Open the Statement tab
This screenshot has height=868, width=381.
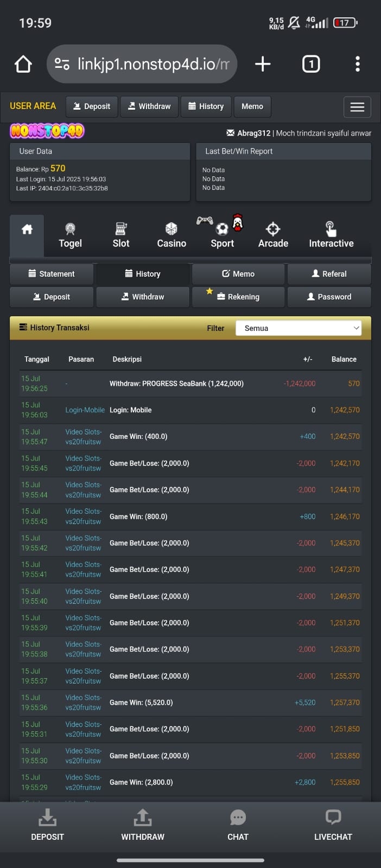[52, 274]
